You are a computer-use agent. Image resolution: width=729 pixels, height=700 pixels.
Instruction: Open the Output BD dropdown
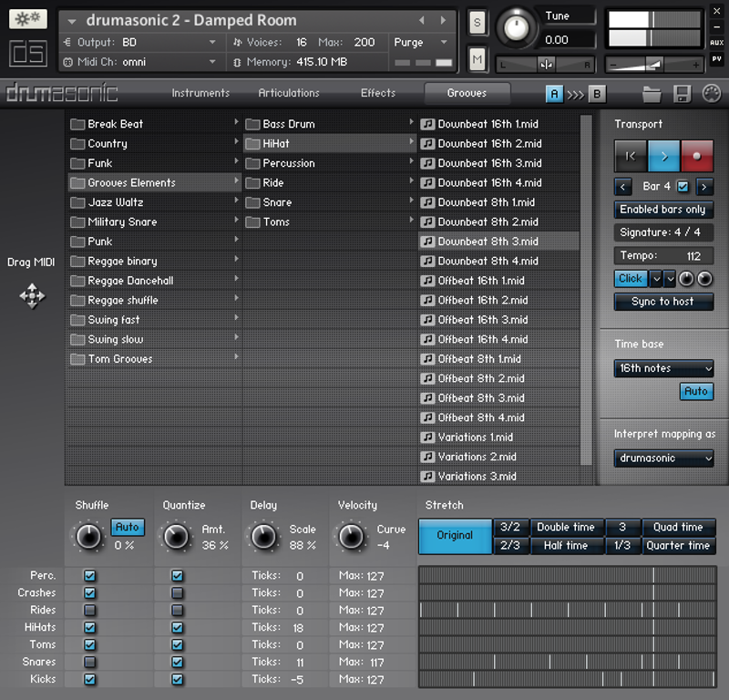tap(140, 42)
